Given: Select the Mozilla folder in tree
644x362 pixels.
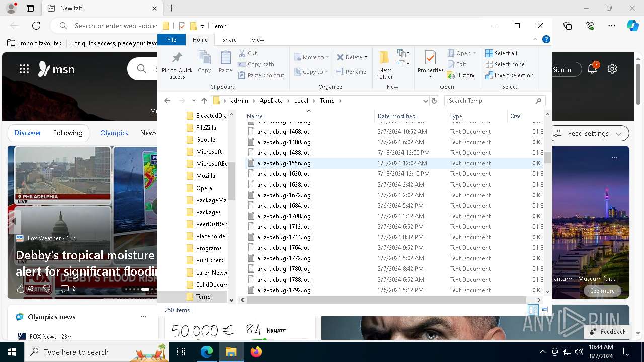Looking at the screenshot, I should click(205, 176).
